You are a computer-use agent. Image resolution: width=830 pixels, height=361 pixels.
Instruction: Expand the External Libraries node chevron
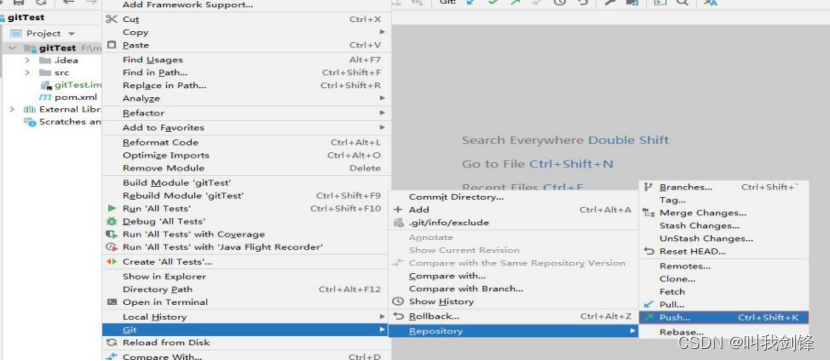point(12,110)
